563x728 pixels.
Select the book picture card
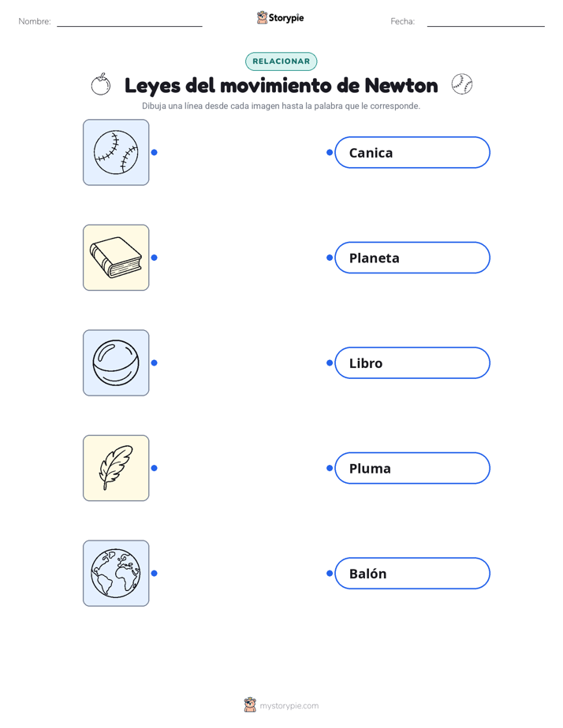click(x=116, y=258)
